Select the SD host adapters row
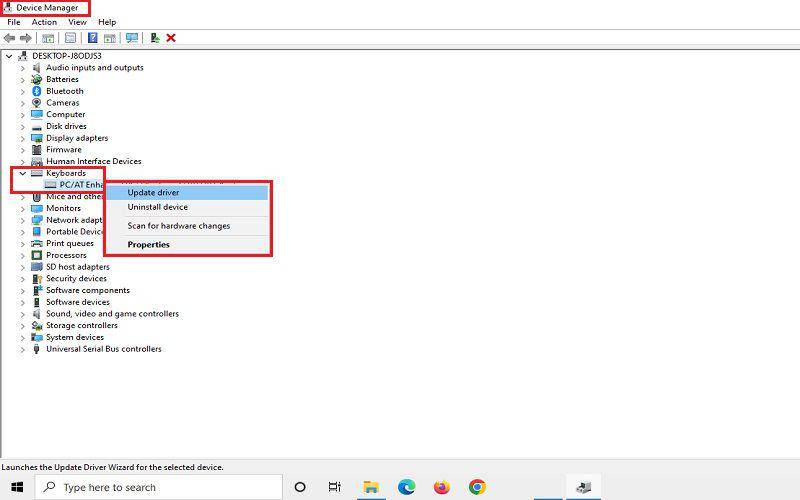Image resolution: width=800 pixels, height=500 pixels. [x=70, y=267]
